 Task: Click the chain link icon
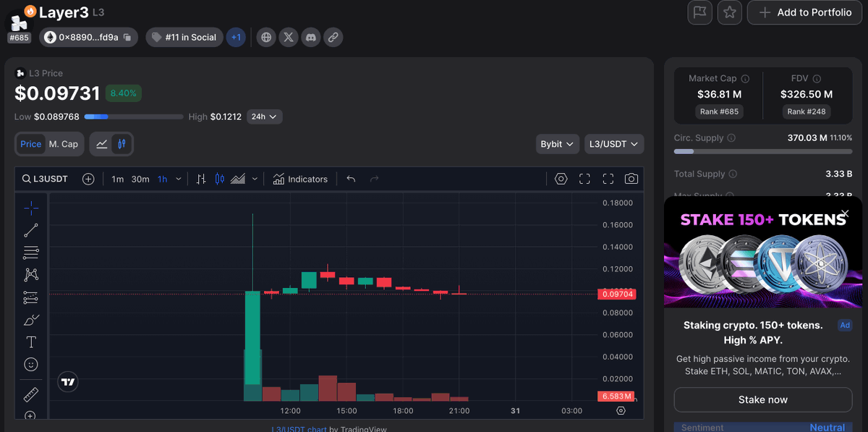tap(333, 37)
